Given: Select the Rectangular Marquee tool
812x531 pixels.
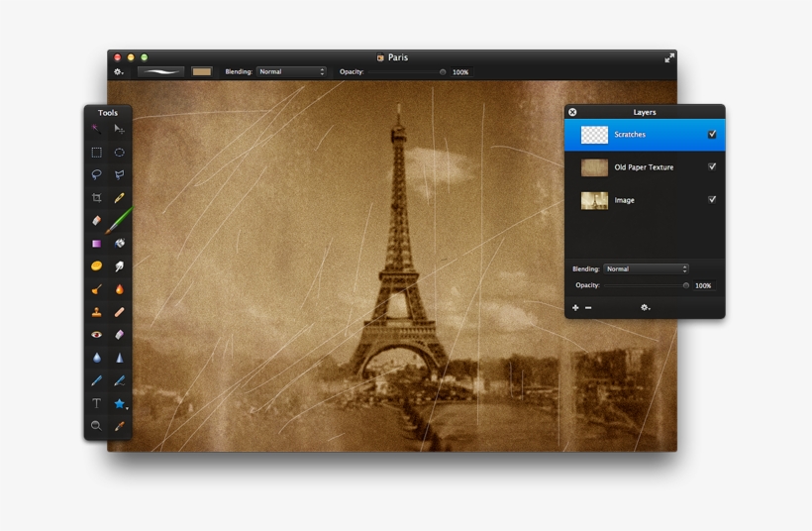Looking at the screenshot, I should point(96,153).
